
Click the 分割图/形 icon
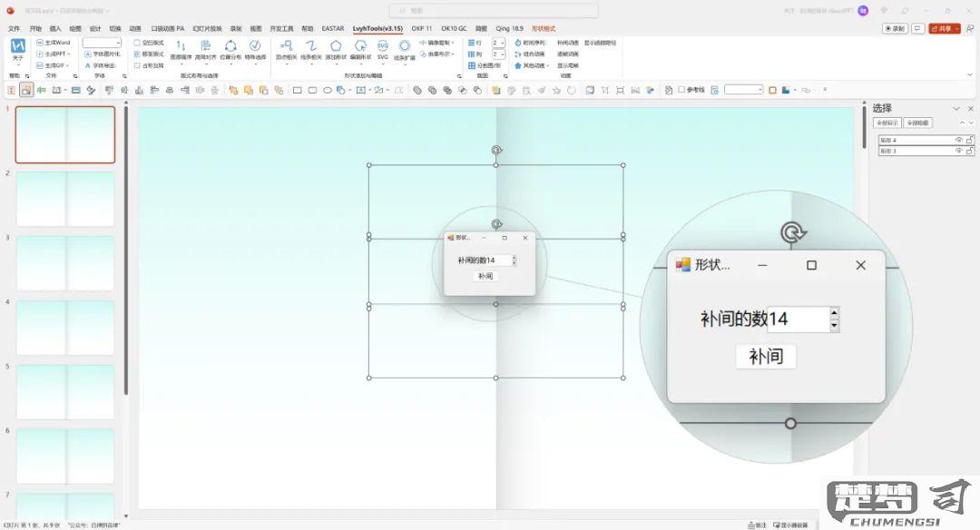472,65
